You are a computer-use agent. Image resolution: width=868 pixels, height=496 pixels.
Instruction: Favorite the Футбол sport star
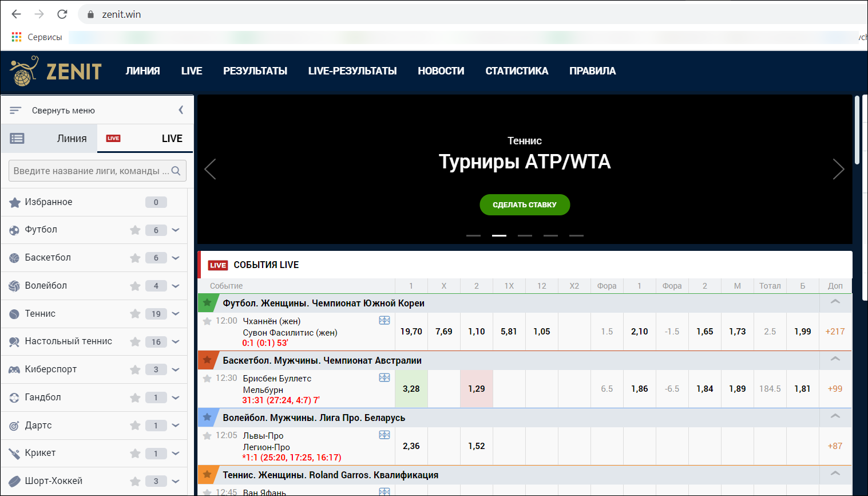[135, 230]
